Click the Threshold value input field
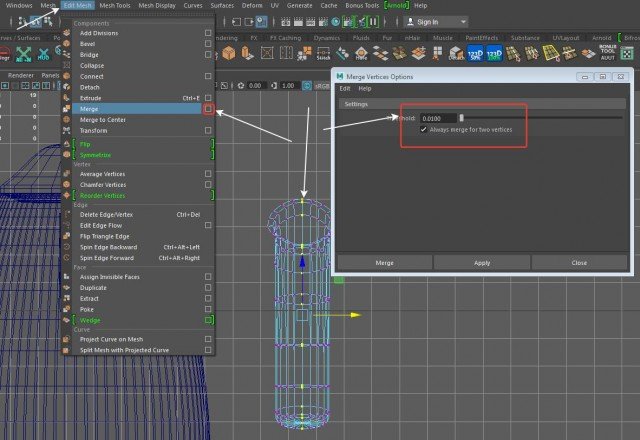 tap(437, 118)
